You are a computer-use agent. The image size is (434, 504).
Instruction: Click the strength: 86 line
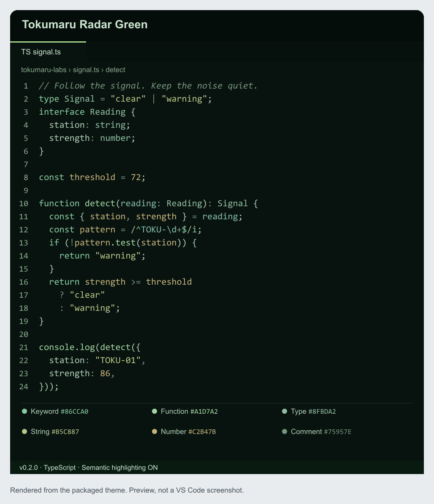coord(82,374)
